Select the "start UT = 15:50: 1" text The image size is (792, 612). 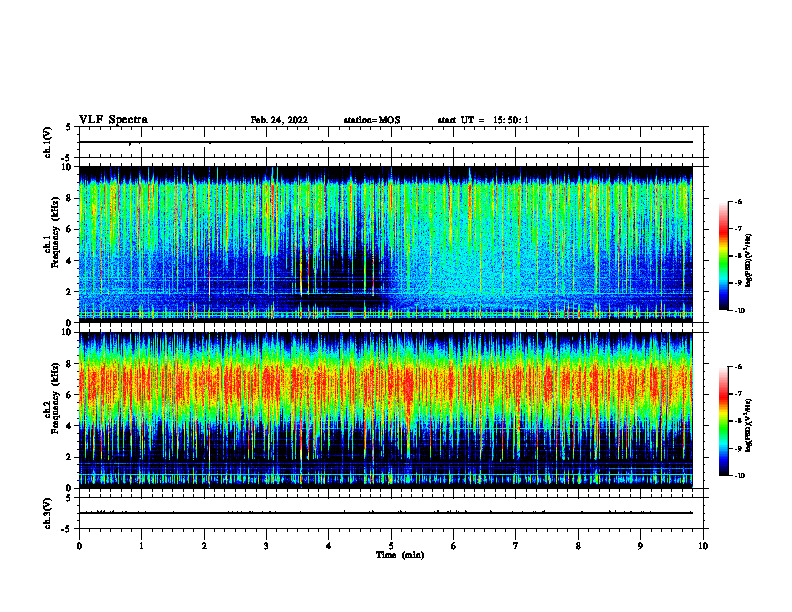483,120
